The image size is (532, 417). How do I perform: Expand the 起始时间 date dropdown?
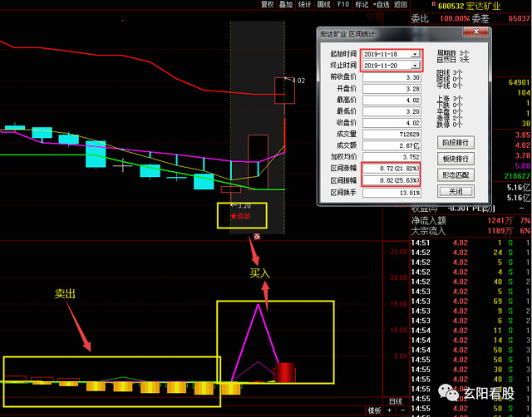click(x=415, y=54)
